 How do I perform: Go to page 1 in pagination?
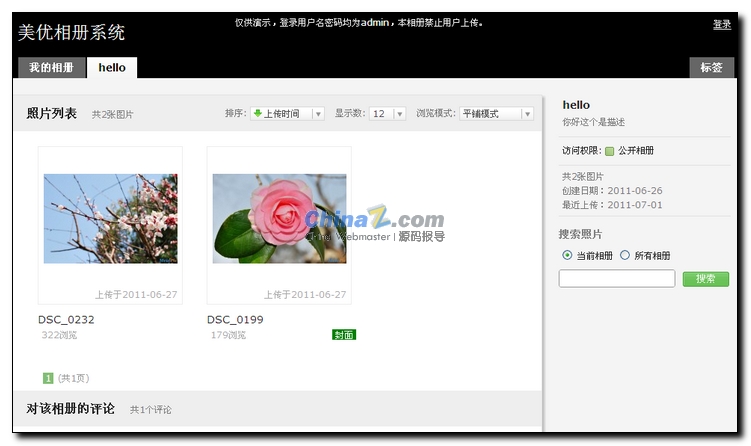[48, 378]
